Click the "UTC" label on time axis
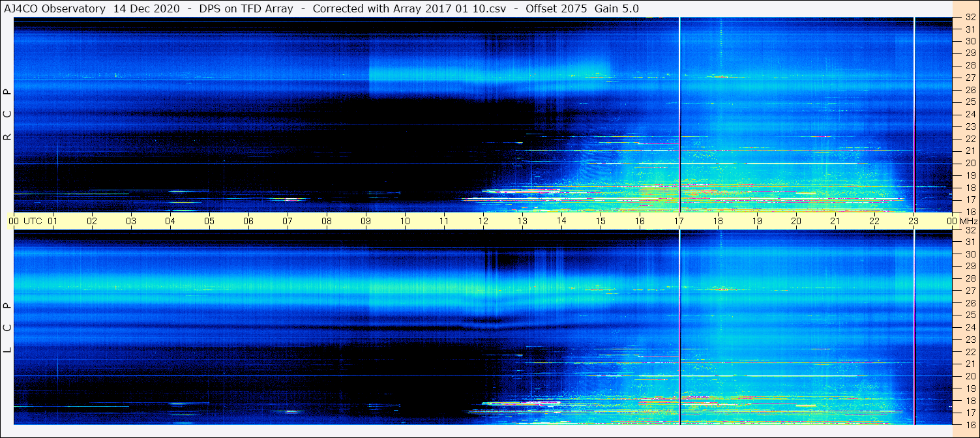 coord(33,221)
